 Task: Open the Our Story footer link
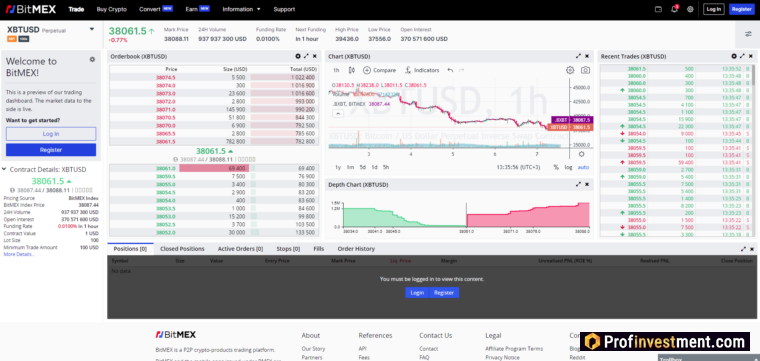pyautogui.click(x=313, y=348)
